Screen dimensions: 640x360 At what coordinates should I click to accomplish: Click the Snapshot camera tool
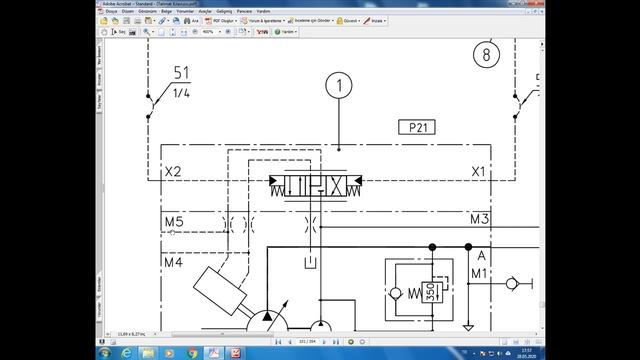[132, 32]
